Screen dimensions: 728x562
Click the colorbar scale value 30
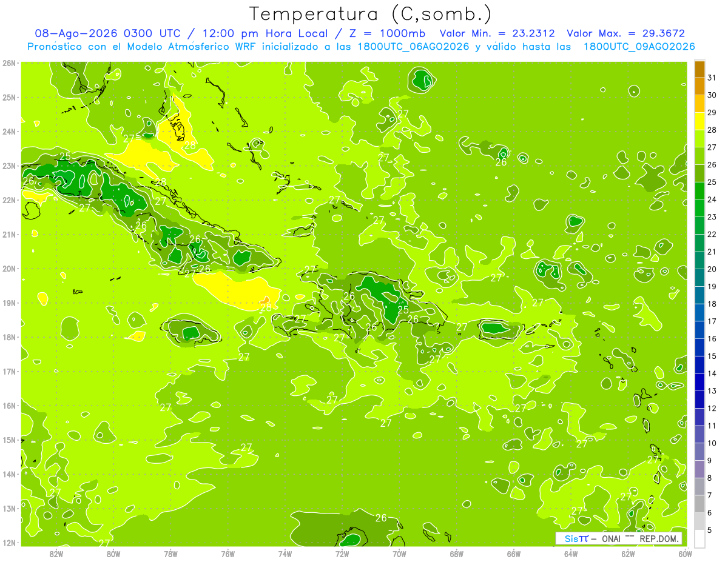click(712, 95)
